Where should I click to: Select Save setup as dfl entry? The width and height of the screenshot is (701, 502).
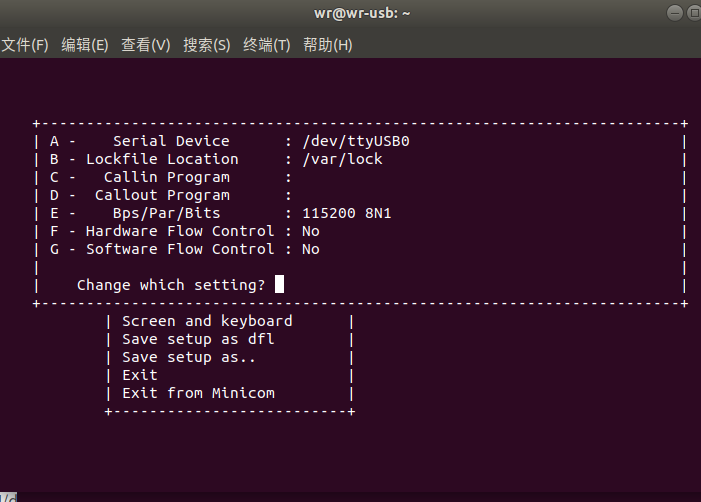[198, 339]
